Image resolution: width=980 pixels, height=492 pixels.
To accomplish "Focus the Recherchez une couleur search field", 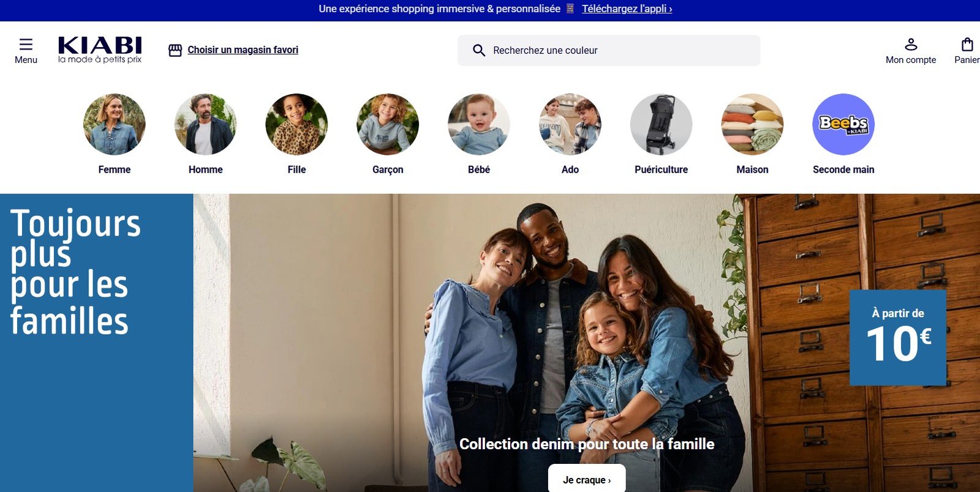I will click(609, 50).
